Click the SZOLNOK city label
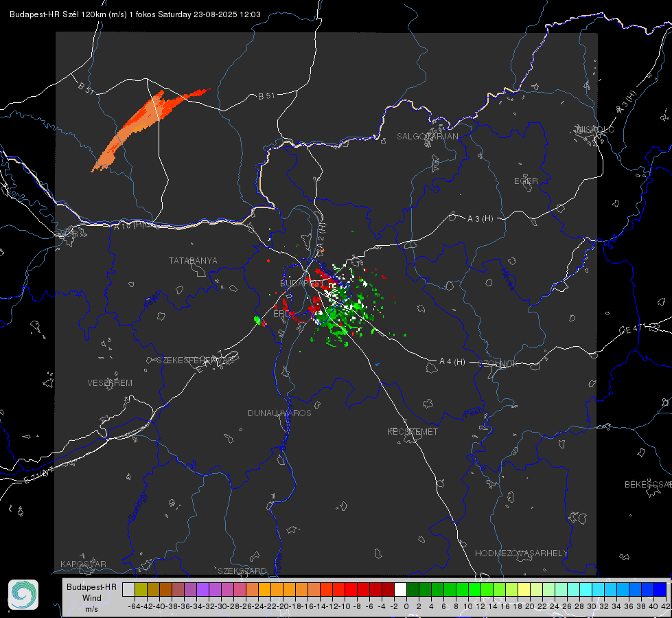 498,364
